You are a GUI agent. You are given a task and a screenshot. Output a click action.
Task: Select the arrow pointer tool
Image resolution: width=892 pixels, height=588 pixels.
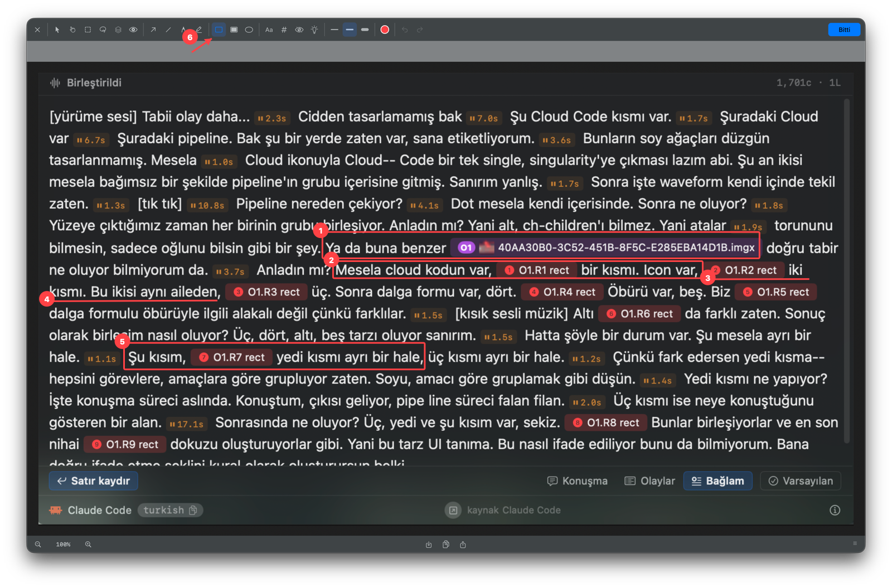point(57,30)
